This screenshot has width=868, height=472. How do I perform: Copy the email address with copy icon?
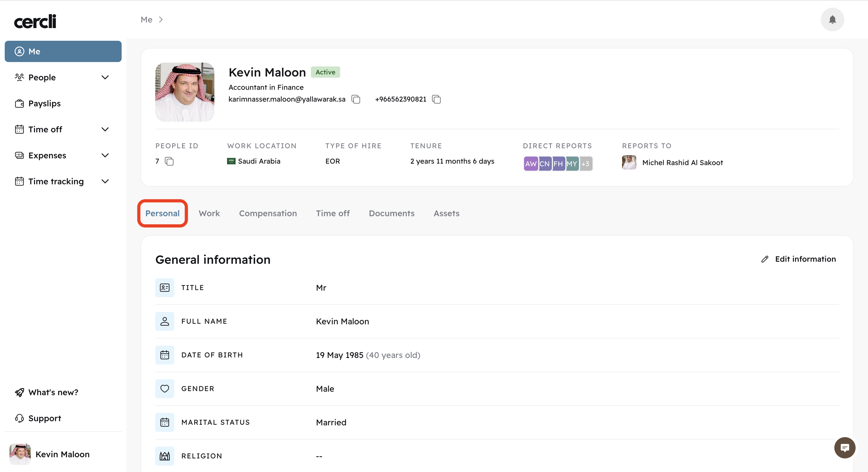click(x=356, y=99)
